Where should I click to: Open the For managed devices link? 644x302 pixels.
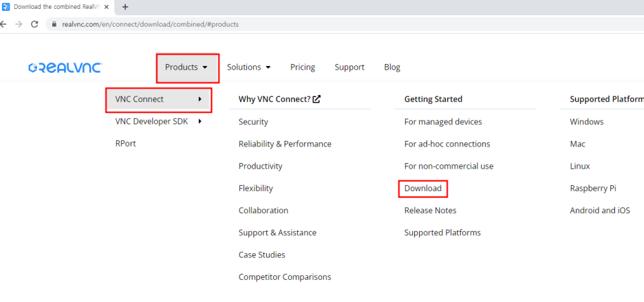point(443,122)
